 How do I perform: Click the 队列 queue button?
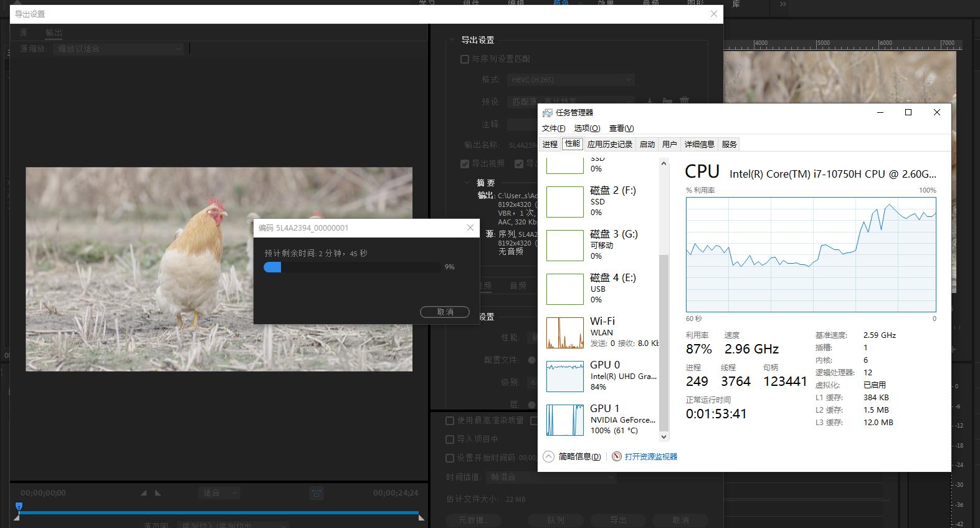556,520
